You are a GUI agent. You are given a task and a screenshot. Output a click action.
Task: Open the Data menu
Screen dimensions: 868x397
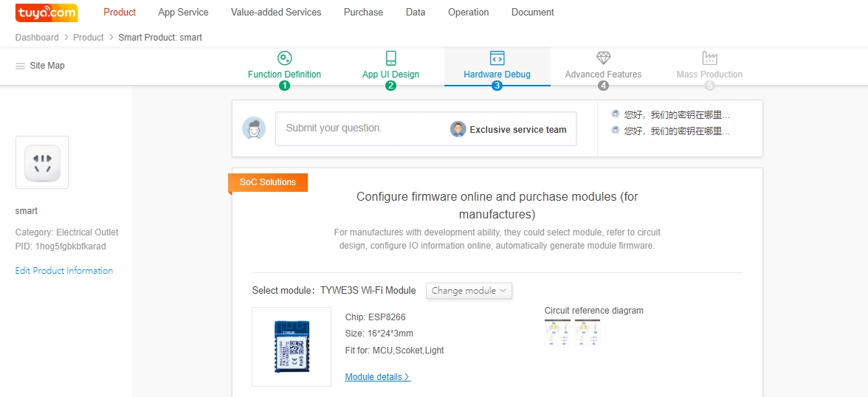[416, 13]
